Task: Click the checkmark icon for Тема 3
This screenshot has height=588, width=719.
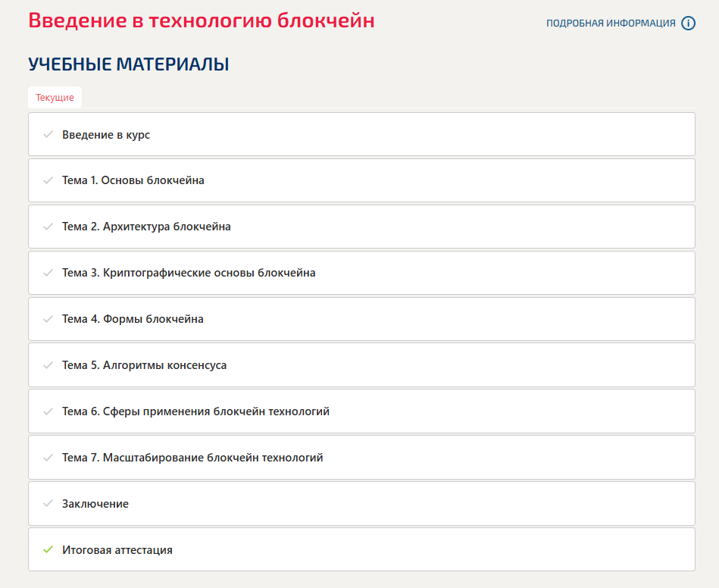Action: (48, 273)
